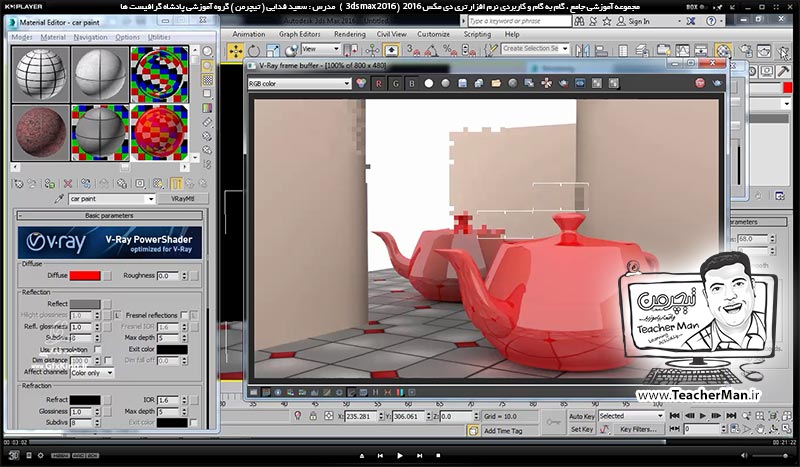
Task: Open the Material menu in Material Editor
Action: (53, 37)
